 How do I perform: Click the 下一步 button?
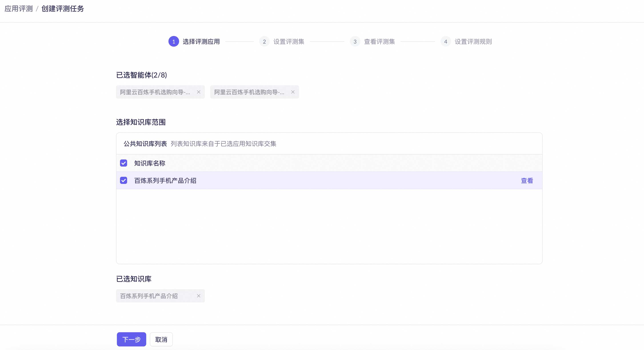tap(131, 339)
